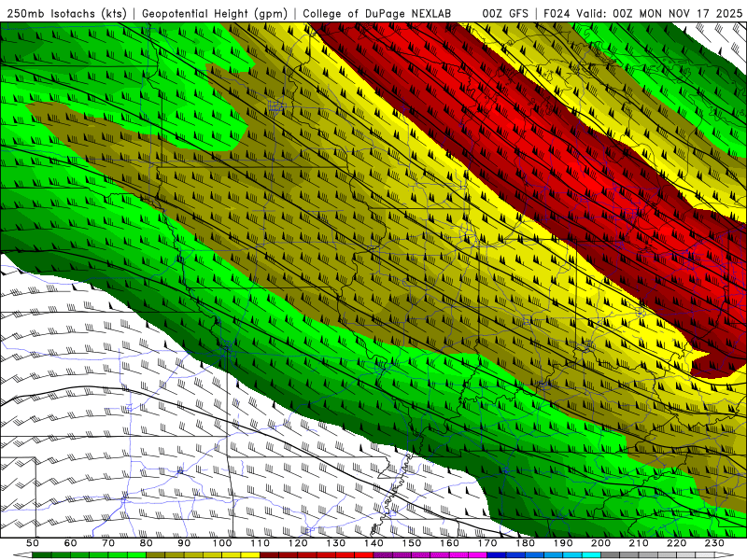Viewport: 747px width, 560px height.
Task: Click the "250mb Isotachs (kts)" title text
Action: 67,14
